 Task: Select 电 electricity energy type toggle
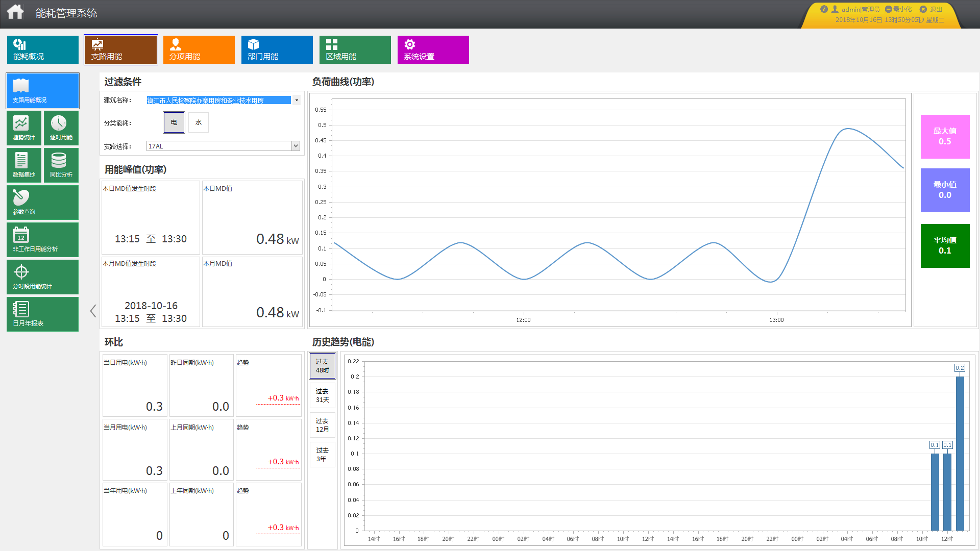174,122
